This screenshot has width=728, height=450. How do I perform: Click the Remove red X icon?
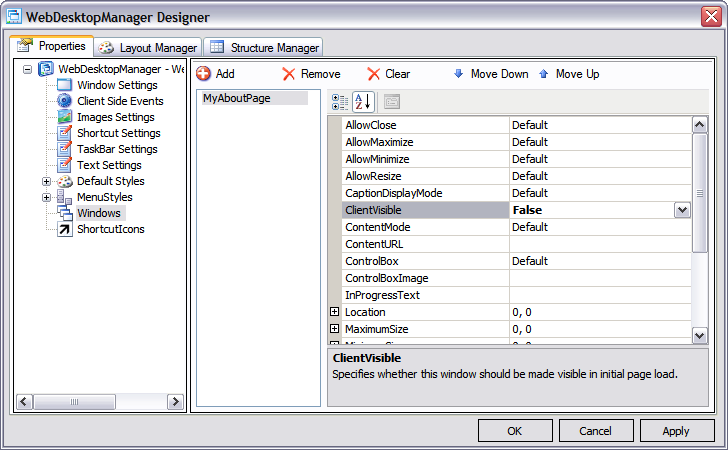click(289, 74)
